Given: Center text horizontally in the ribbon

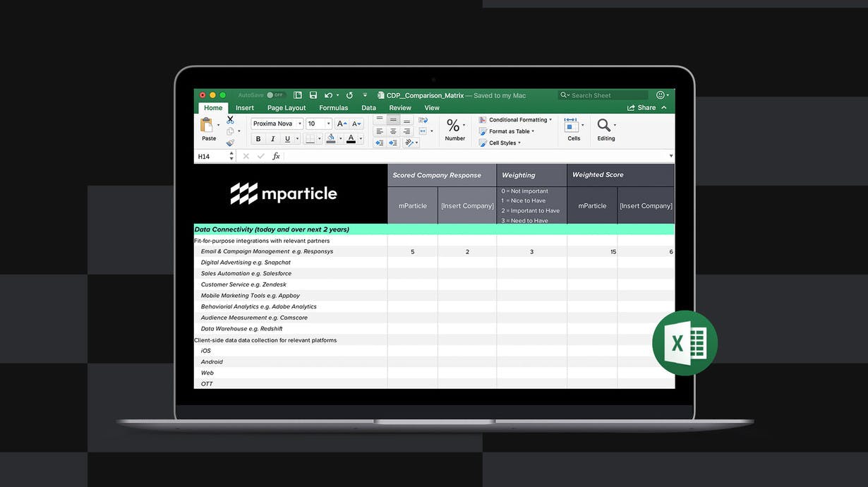Looking at the screenshot, I should tap(393, 131).
